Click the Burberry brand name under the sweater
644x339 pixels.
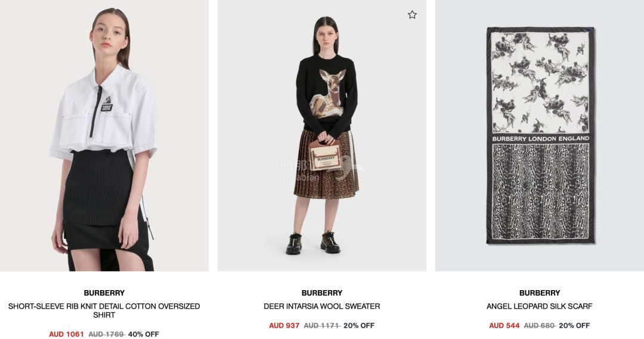(321, 293)
